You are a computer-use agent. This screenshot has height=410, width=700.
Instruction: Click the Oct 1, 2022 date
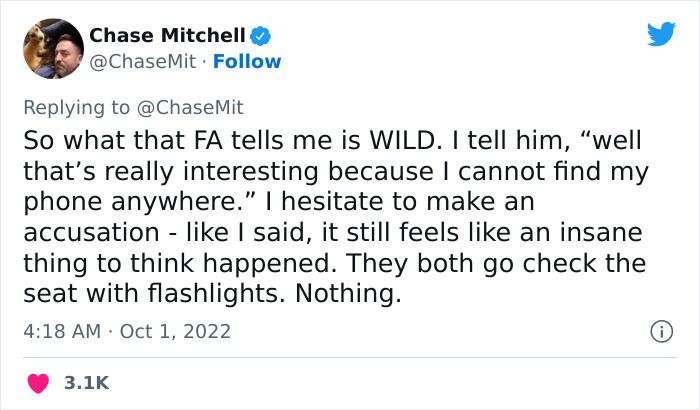click(x=176, y=330)
